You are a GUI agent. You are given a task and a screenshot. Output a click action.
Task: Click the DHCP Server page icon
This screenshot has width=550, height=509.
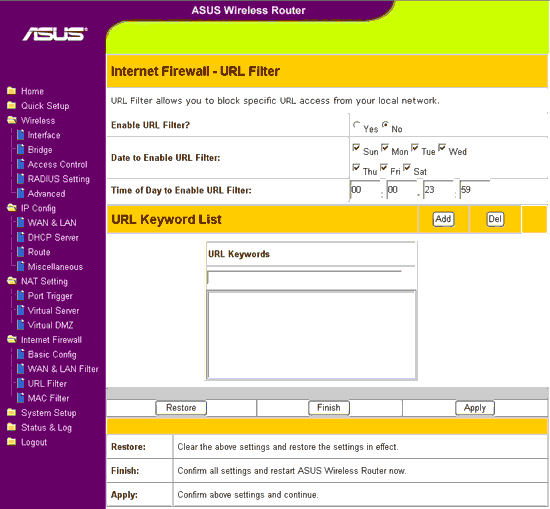(x=21, y=237)
